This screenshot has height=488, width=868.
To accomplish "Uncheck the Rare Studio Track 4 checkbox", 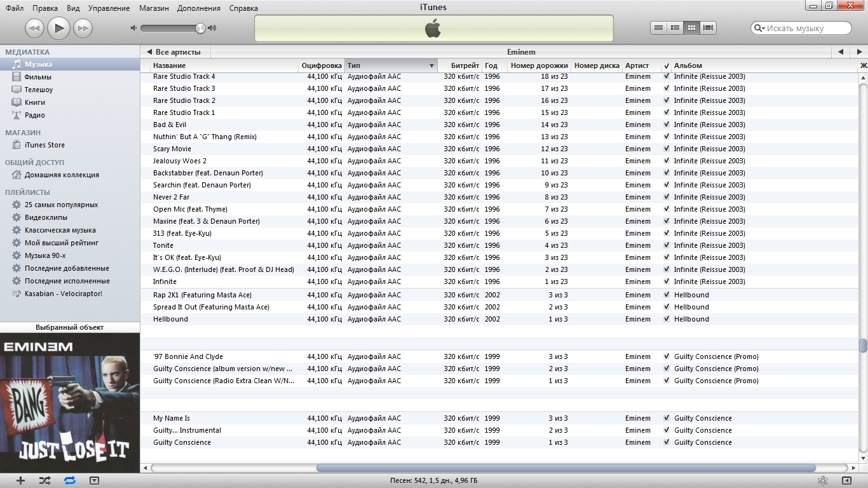I will click(667, 76).
